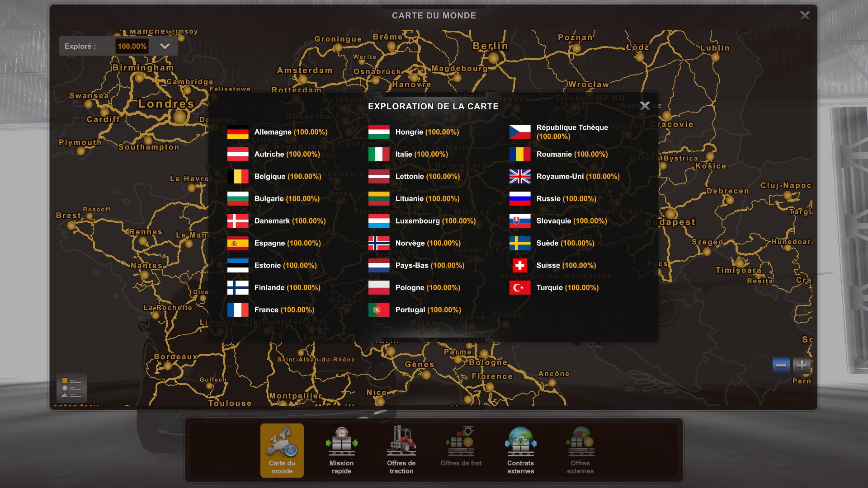Close the Exploration de la carte dialog
868x488 pixels.
[645, 106]
